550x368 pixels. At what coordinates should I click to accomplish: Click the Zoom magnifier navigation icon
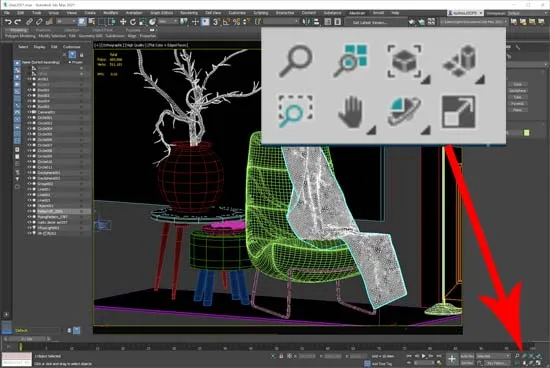[x=296, y=61]
